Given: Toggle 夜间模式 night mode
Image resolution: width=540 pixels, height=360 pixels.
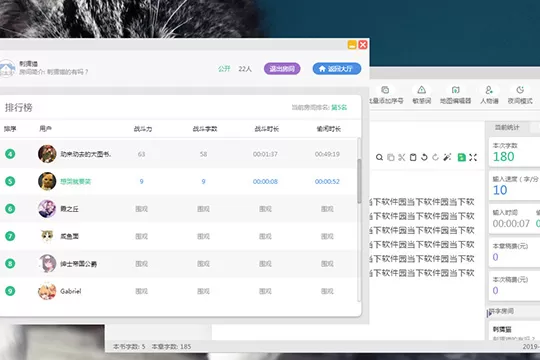Looking at the screenshot, I should [x=520, y=95].
